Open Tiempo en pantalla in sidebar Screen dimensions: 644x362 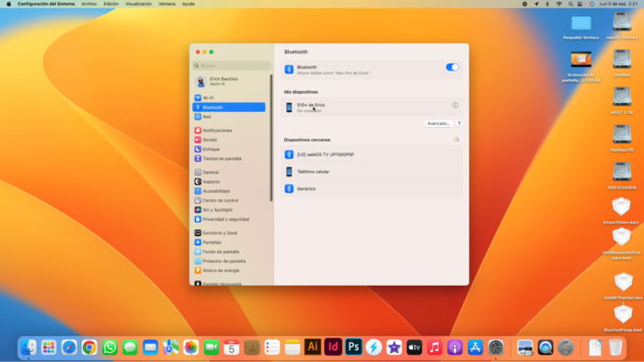click(x=229, y=159)
